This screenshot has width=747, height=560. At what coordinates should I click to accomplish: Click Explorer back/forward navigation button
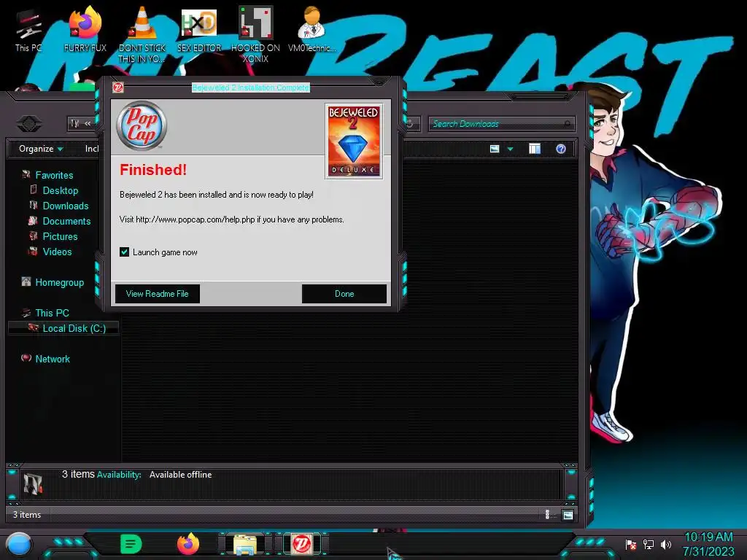coord(28,124)
